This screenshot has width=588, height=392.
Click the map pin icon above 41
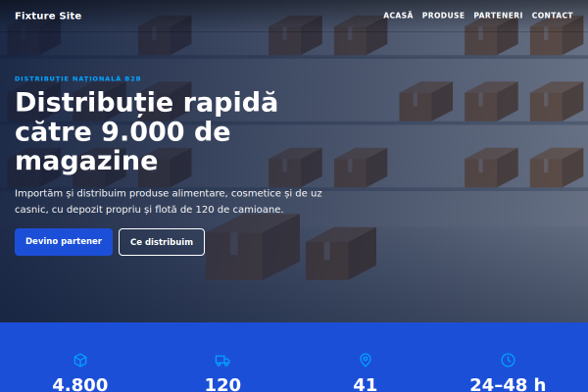coord(366,360)
